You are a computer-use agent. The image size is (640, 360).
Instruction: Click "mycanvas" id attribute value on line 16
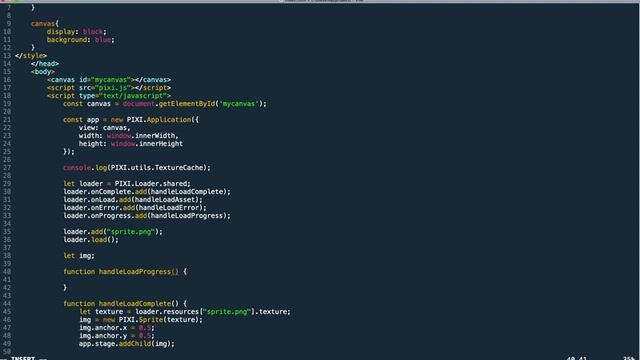click(x=111, y=80)
